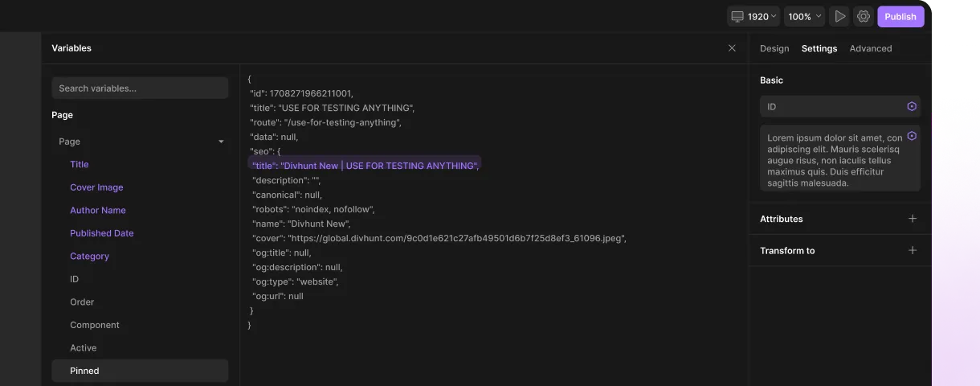The width and height of the screenshot is (980, 386).
Task: Select the Title variable
Action: click(80, 164)
